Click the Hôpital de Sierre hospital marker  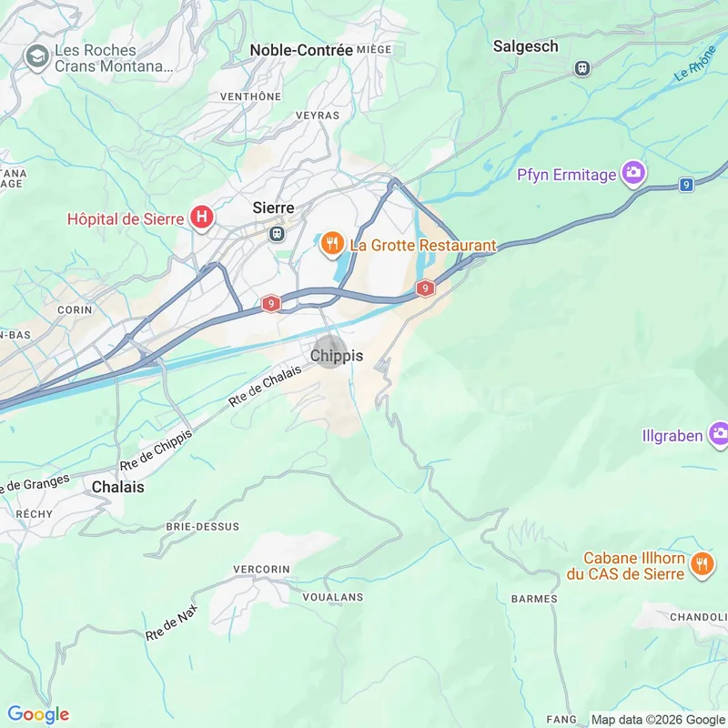point(201,217)
